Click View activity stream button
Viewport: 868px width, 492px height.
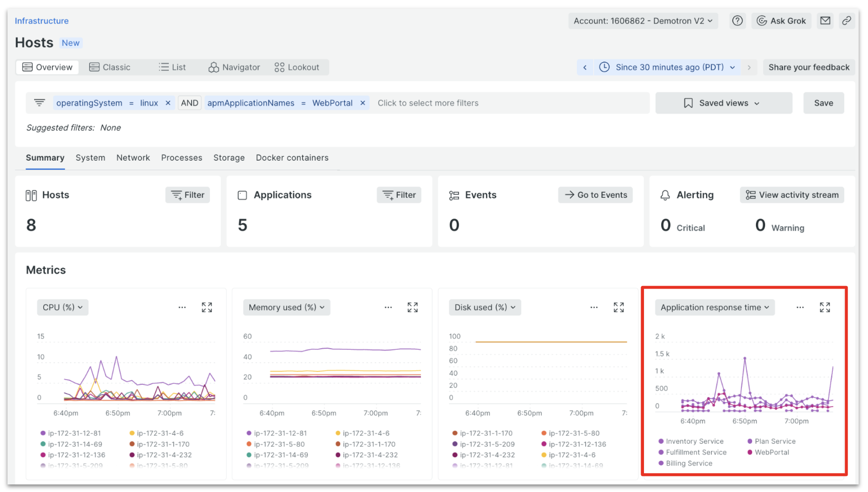pos(792,195)
